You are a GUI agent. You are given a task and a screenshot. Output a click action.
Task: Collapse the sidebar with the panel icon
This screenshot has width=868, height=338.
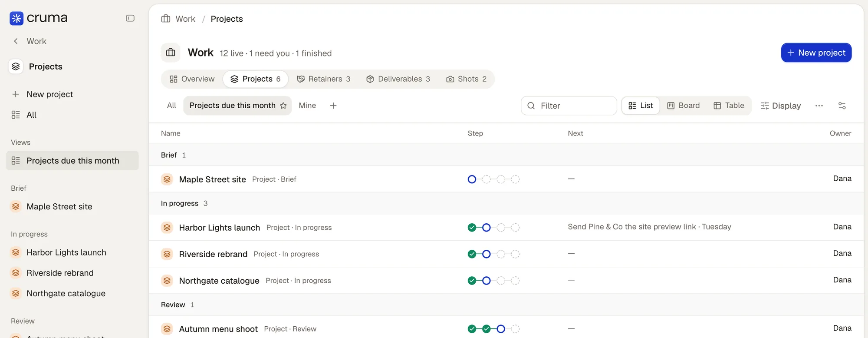[130, 18]
